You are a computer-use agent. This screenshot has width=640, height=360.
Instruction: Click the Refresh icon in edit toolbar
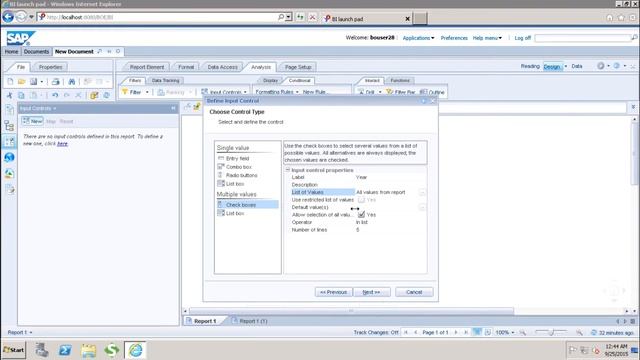(107, 95)
